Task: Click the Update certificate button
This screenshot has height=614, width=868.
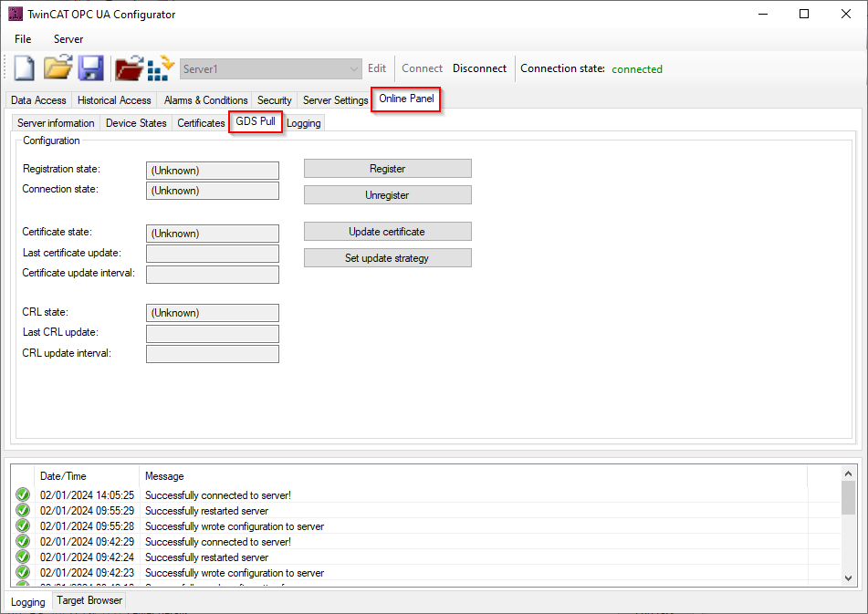Action: (x=388, y=232)
